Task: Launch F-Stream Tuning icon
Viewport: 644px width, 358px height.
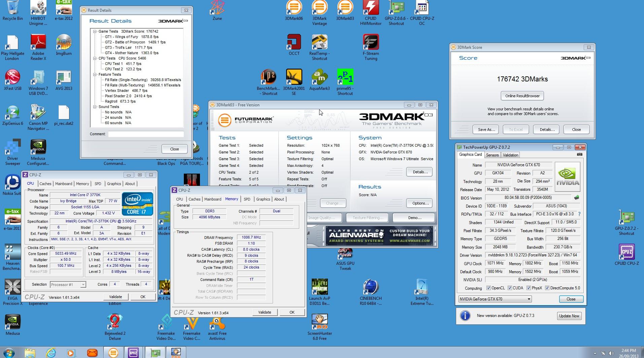Action: 371,47
